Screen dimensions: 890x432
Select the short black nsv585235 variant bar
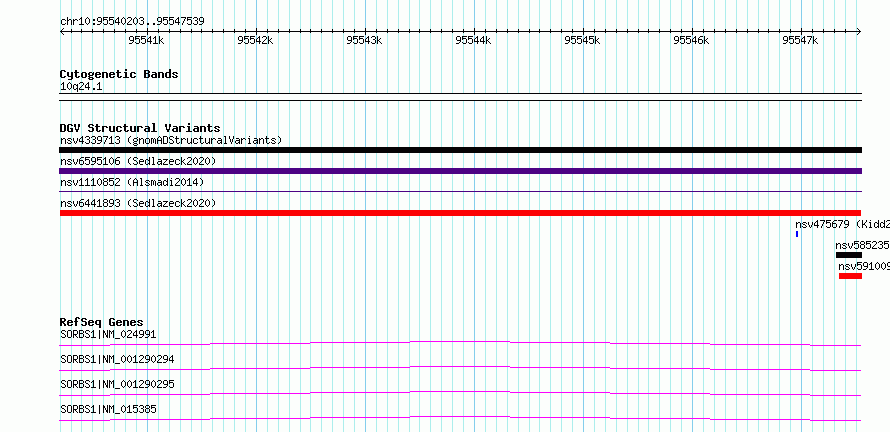point(849,255)
